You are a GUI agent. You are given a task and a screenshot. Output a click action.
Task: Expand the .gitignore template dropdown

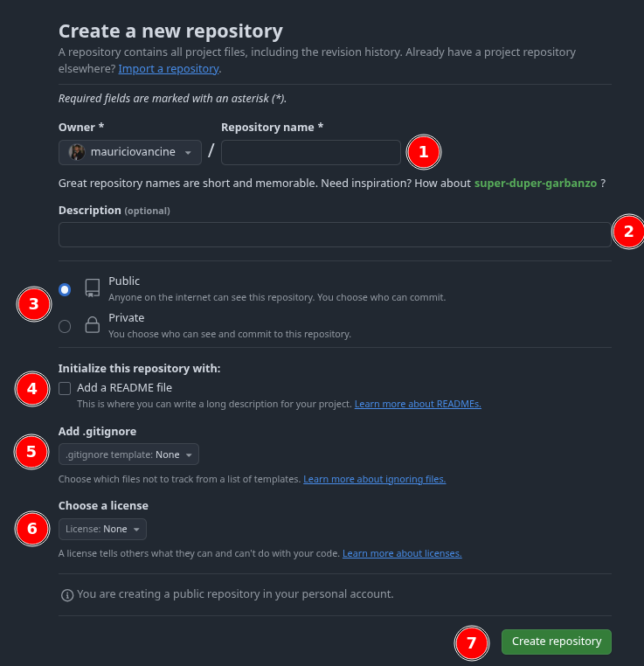pos(128,454)
